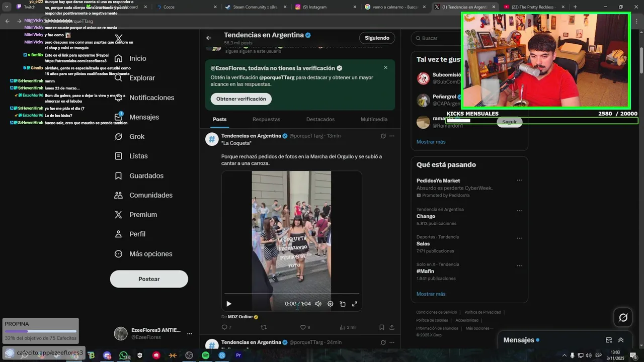Open options for Salas trend
Image resolution: width=644 pixels, height=362 pixels.
tap(519, 238)
